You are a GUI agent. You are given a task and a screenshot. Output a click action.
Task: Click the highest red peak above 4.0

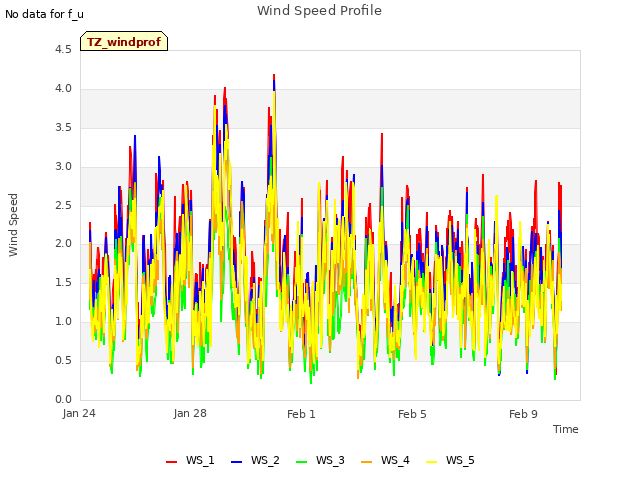274,76
